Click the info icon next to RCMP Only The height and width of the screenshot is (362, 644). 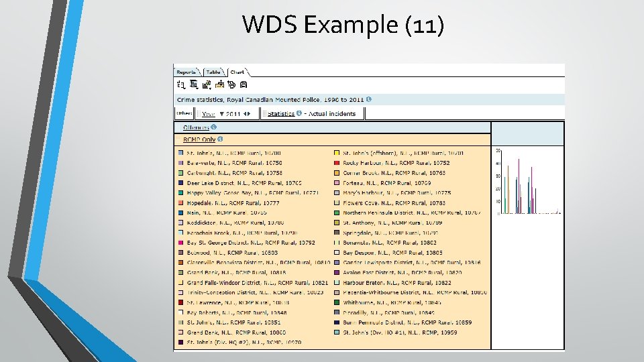[220, 139]
